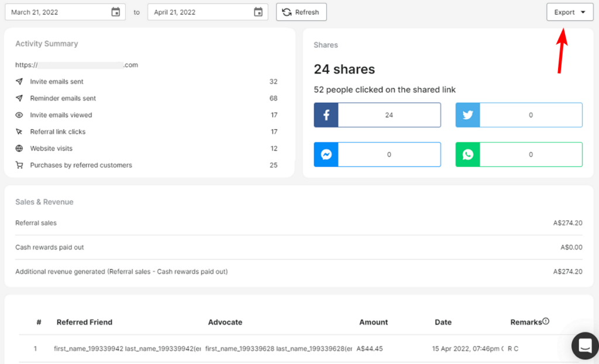Click the Facebook share icon
This screenshot has height=364, width=599.
coord(326,115)
